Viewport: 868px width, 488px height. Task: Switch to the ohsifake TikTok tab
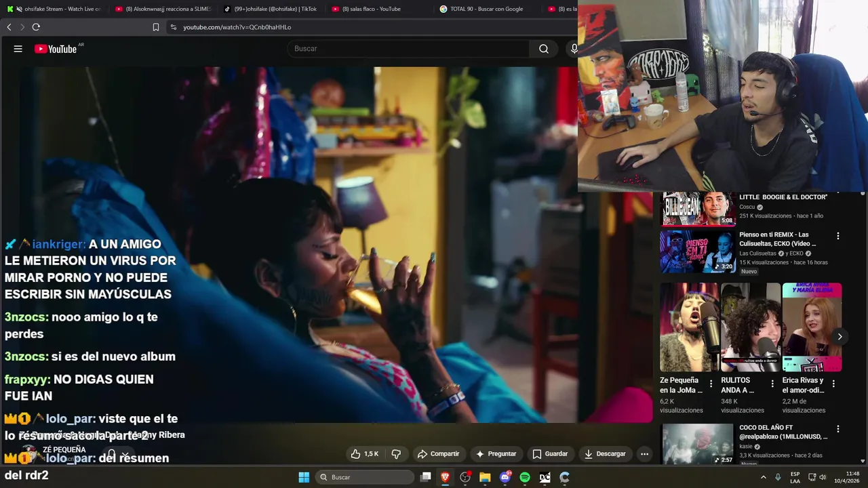coord(271,9)
